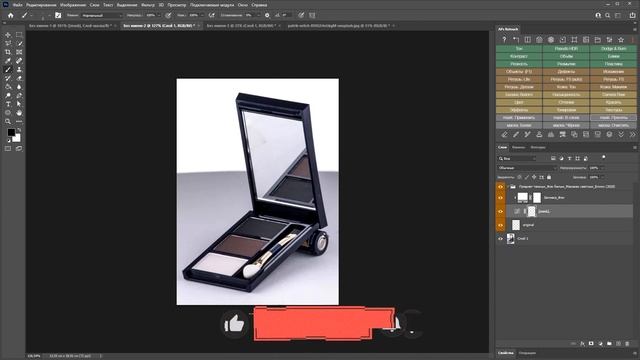
Task: Open Photoshop search magnifier at top right
Action: coord(608,16)
